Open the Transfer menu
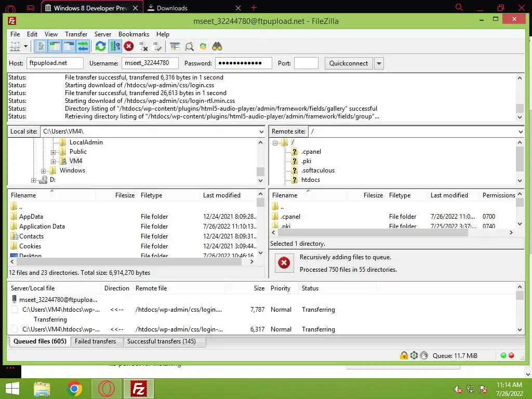532x399 pixels. coord(76,34)
